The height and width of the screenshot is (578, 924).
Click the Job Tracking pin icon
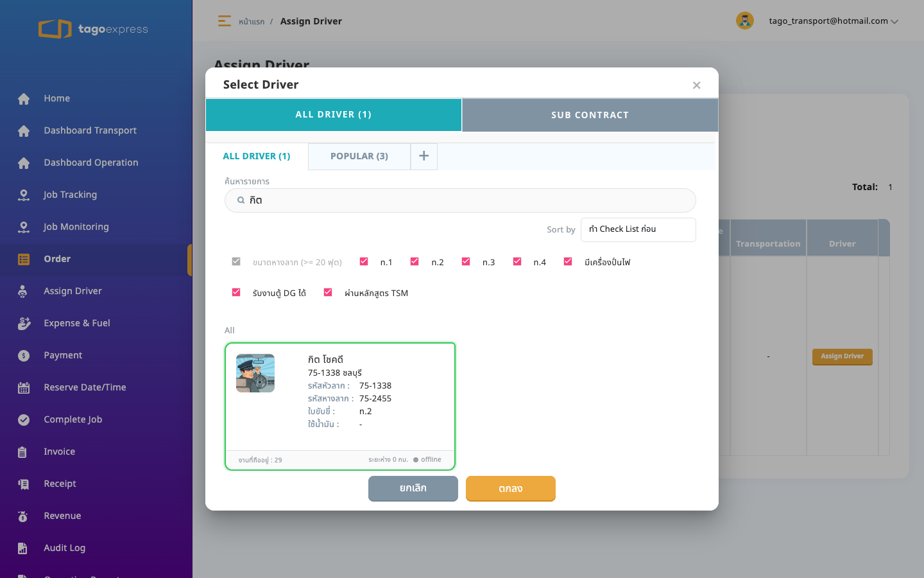(24, 195)
